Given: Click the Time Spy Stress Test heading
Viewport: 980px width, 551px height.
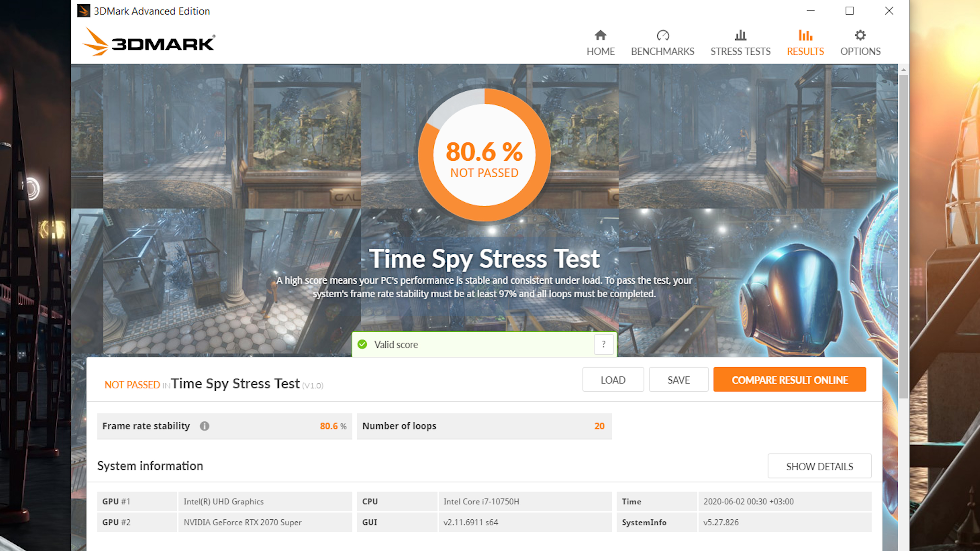Looking at the screenshot, I should 484,259.
